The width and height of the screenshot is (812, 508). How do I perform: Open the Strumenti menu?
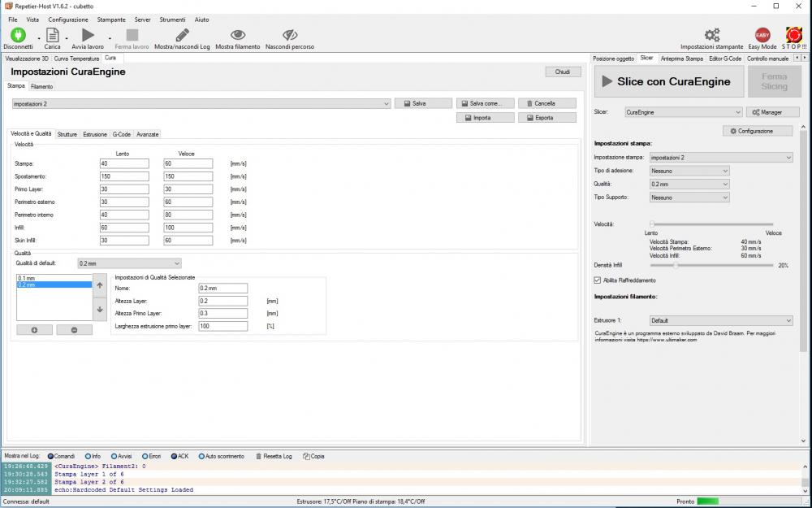pos(172,19)
